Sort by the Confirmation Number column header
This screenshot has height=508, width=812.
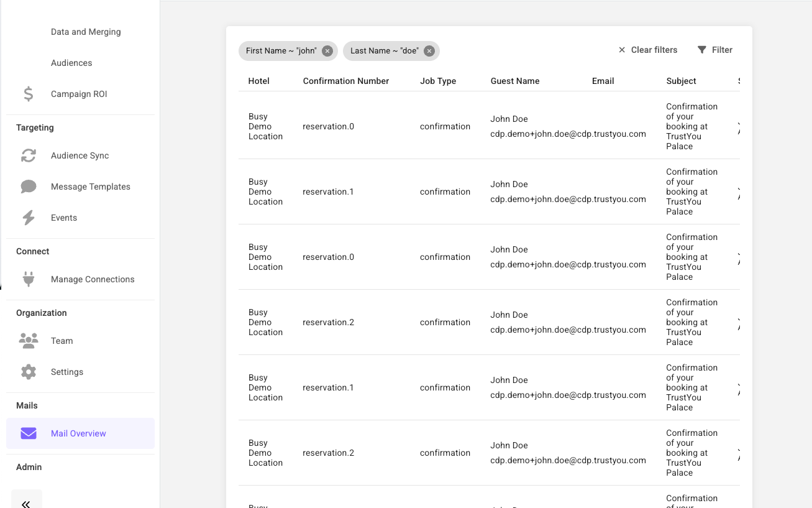[346, 81]
